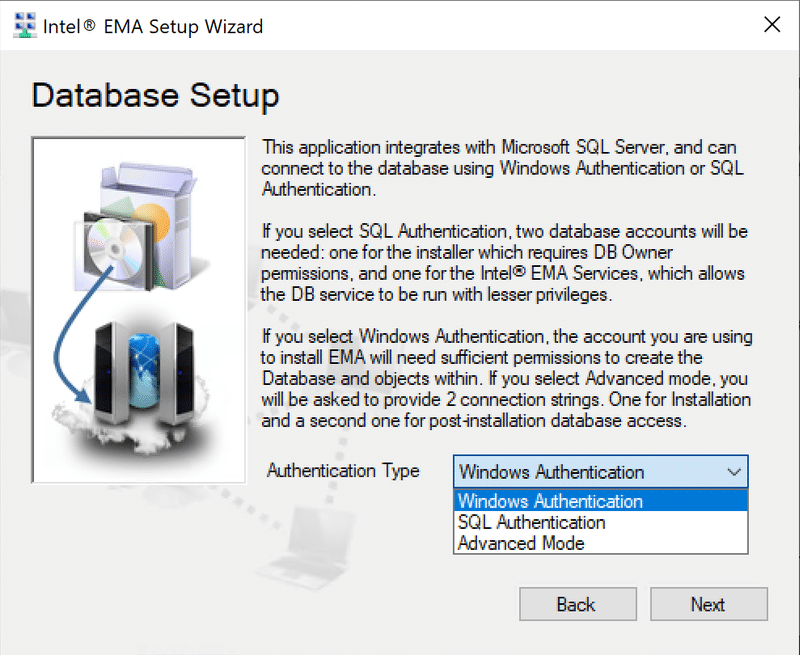Click the Authentication Type label
The height and width of the screenshot is (655, 800).
point(343,471)
